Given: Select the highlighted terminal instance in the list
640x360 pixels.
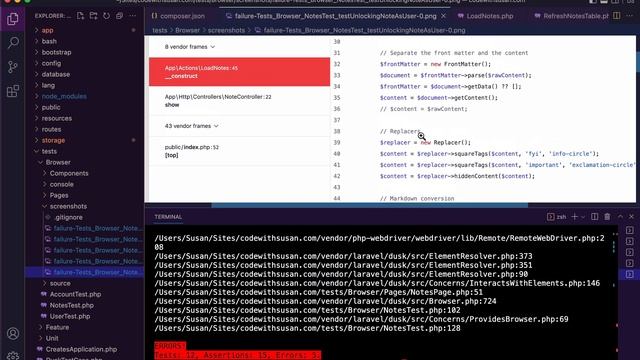Looking at the screenshot, I should pos(630,274).
